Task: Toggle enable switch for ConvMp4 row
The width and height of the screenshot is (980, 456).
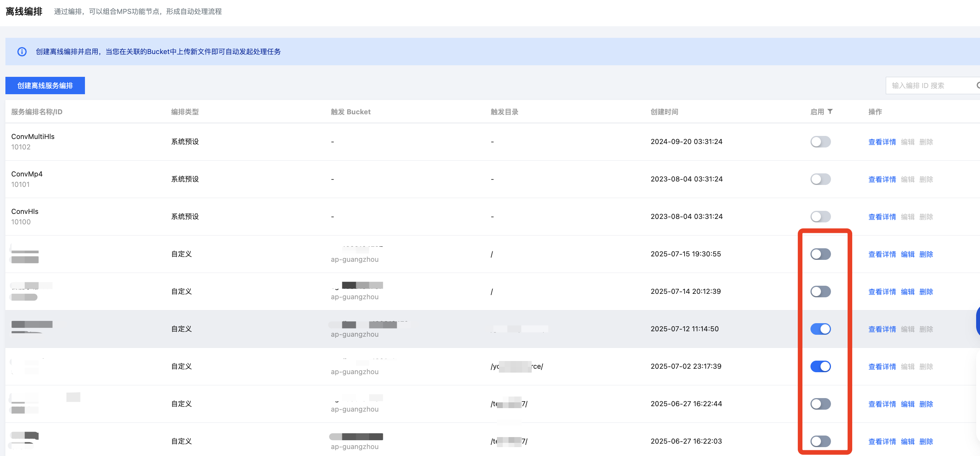Action: point(820,179)
